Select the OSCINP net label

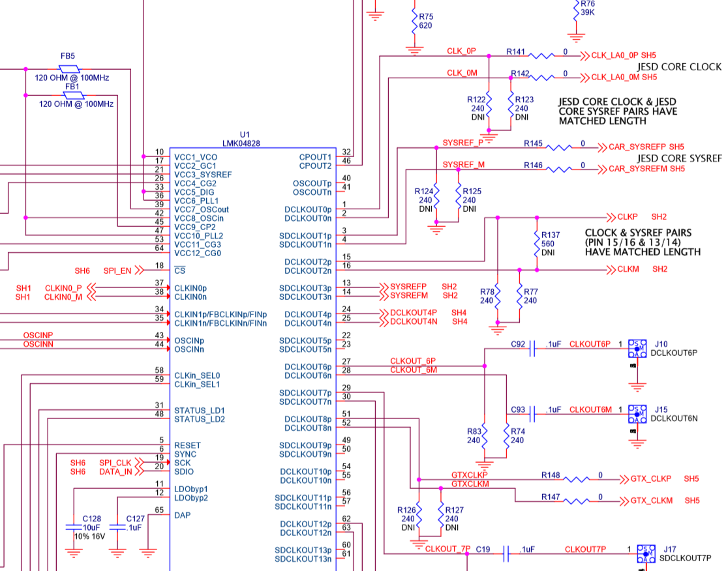(x=38, y=335)
